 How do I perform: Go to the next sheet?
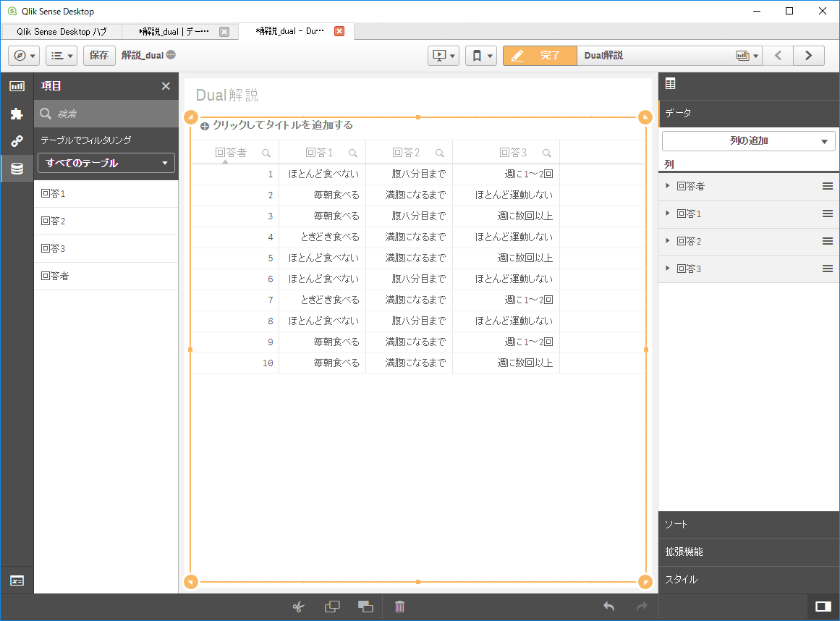[809, 56]
